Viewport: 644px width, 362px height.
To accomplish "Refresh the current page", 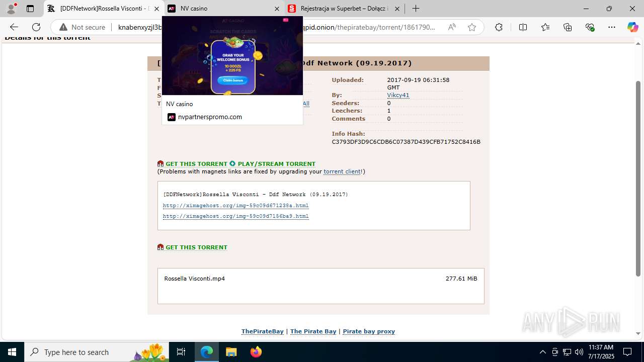I will 36,27.
